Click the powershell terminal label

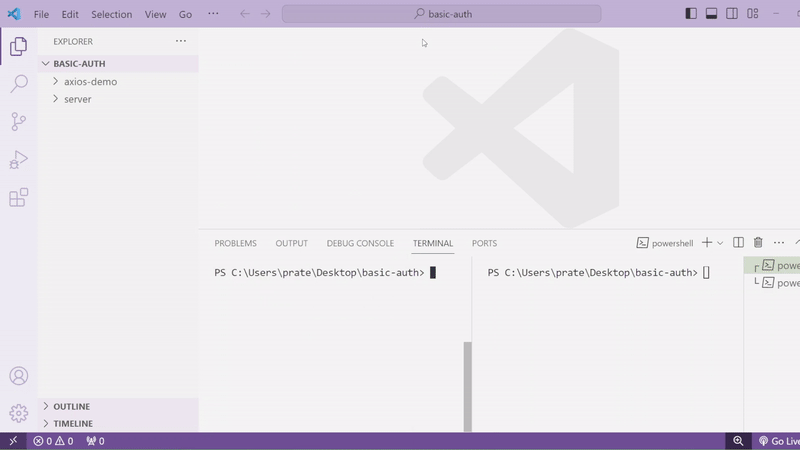click(665, 243)
